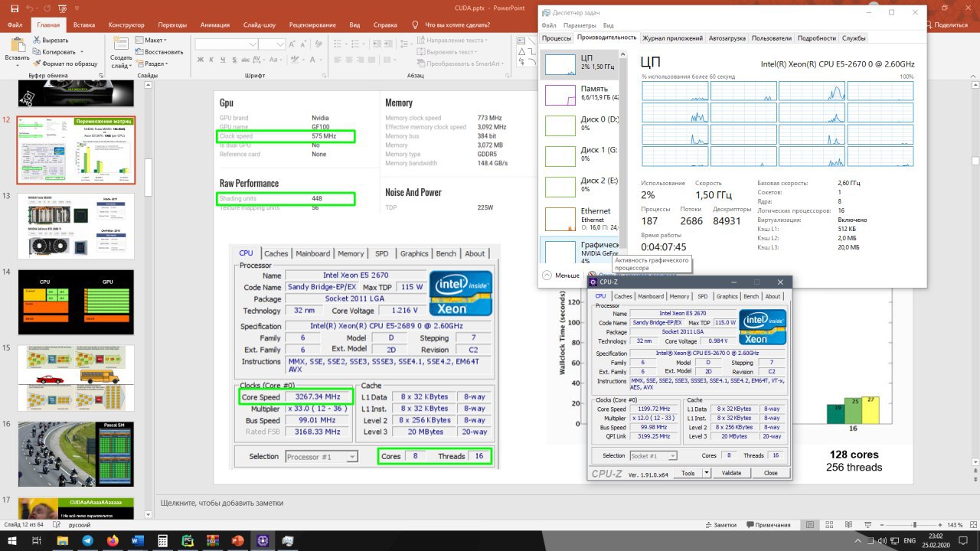Click Копировать copy button
The height and width of the screenshot is (551, 980).
coord(54,52)
